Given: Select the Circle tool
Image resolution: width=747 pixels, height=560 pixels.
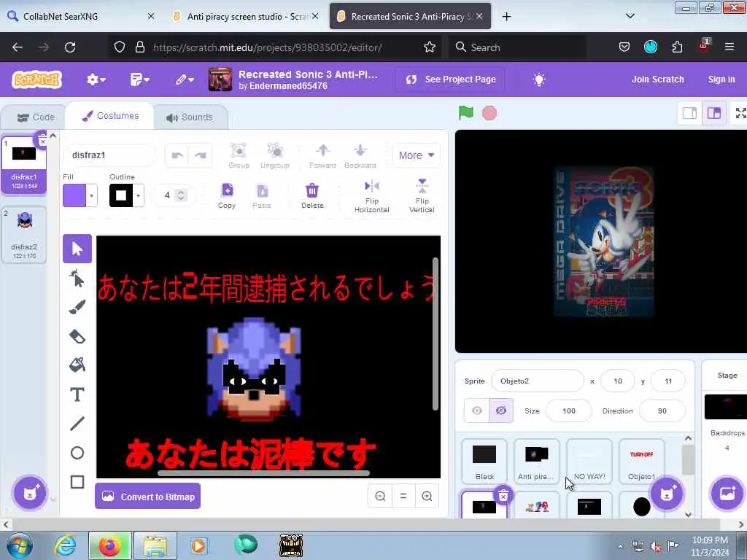Looking at the screenshot, I should coord(77,452).
